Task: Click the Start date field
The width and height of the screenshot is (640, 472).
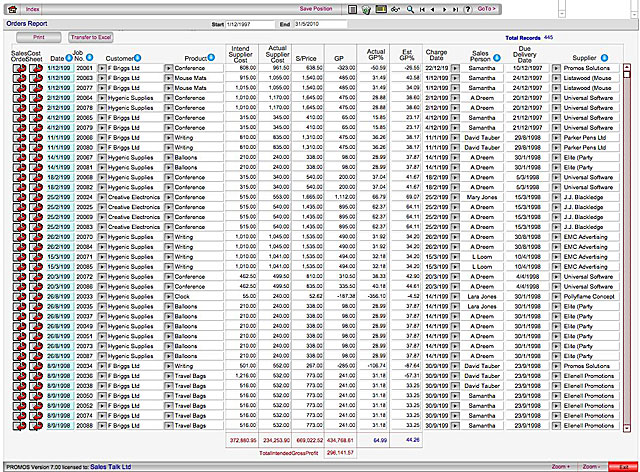Action: [250, 24]
